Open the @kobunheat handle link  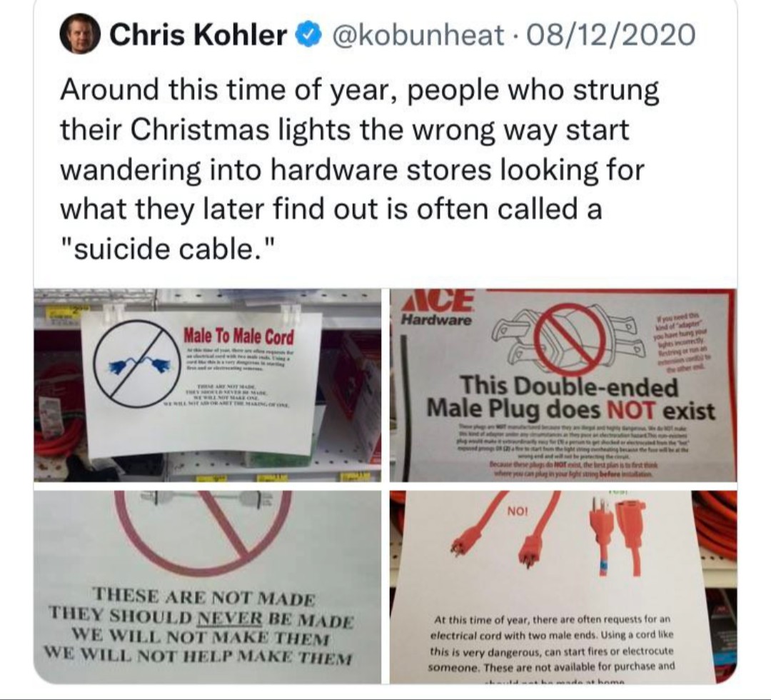[x=419, y=36]
